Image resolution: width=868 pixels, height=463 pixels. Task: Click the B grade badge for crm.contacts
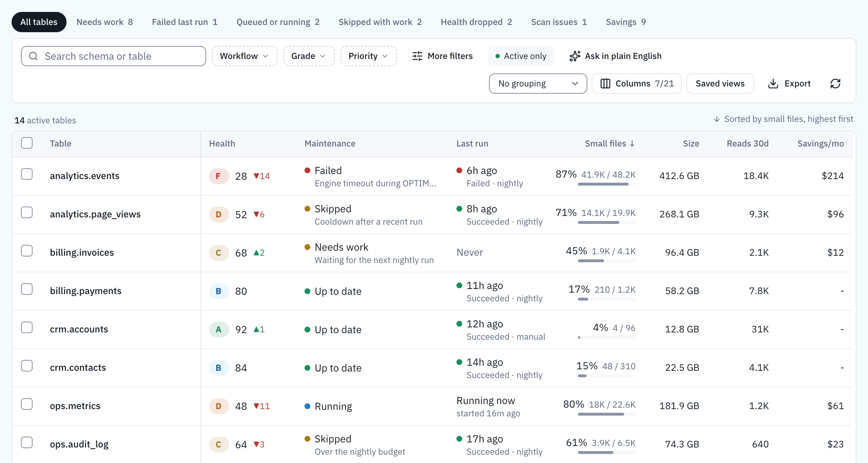pyautogui.click(x=219, y=368)
